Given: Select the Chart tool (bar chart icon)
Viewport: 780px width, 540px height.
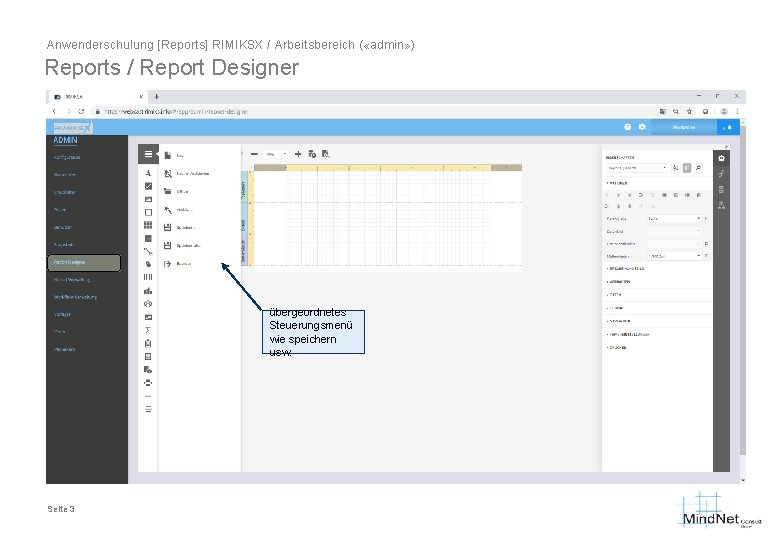Looking at the screenshot, I should (x=148, y=291).
